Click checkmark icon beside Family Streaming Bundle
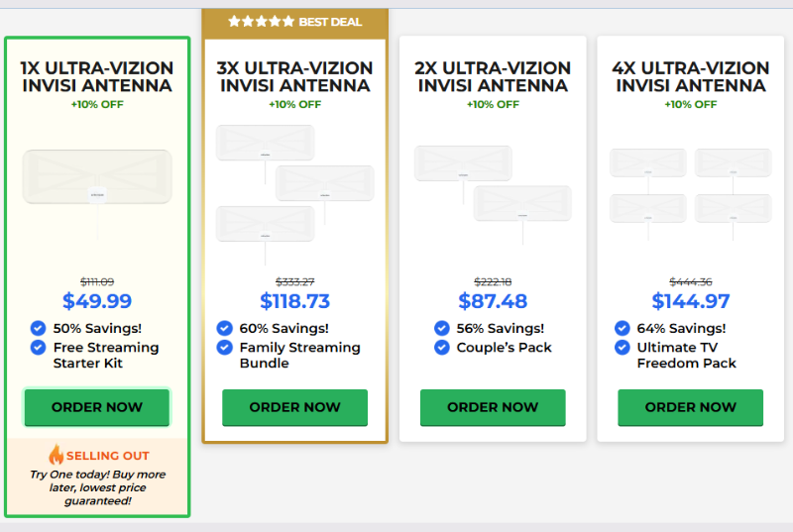The height and width of the screenshot is (532, 793). point(225,348)
